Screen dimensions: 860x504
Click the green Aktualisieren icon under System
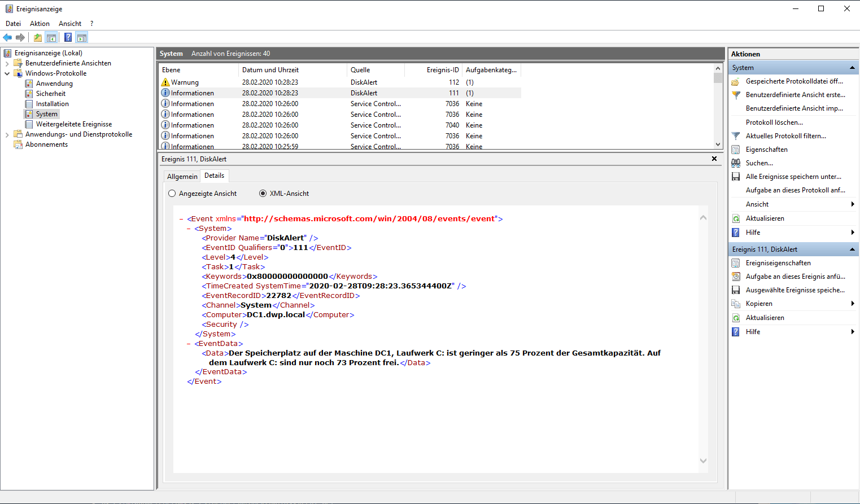(736, 218)
